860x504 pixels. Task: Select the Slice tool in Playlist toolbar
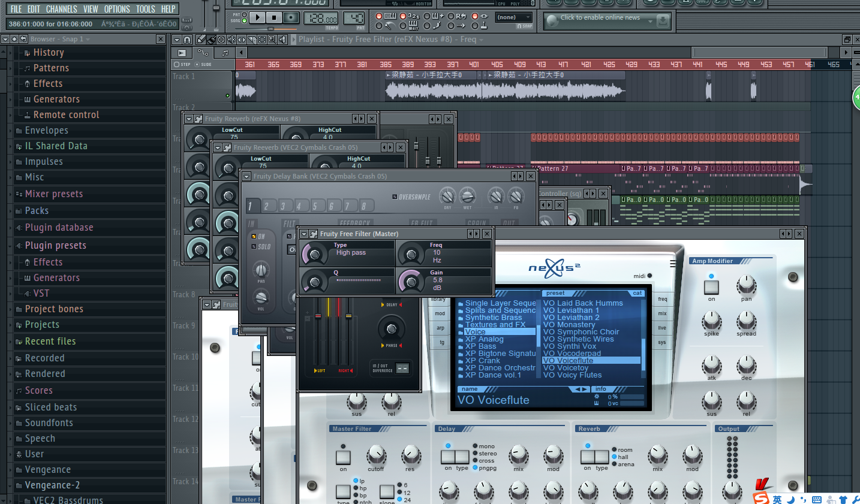pyautogui.click(x=252, y=40)
